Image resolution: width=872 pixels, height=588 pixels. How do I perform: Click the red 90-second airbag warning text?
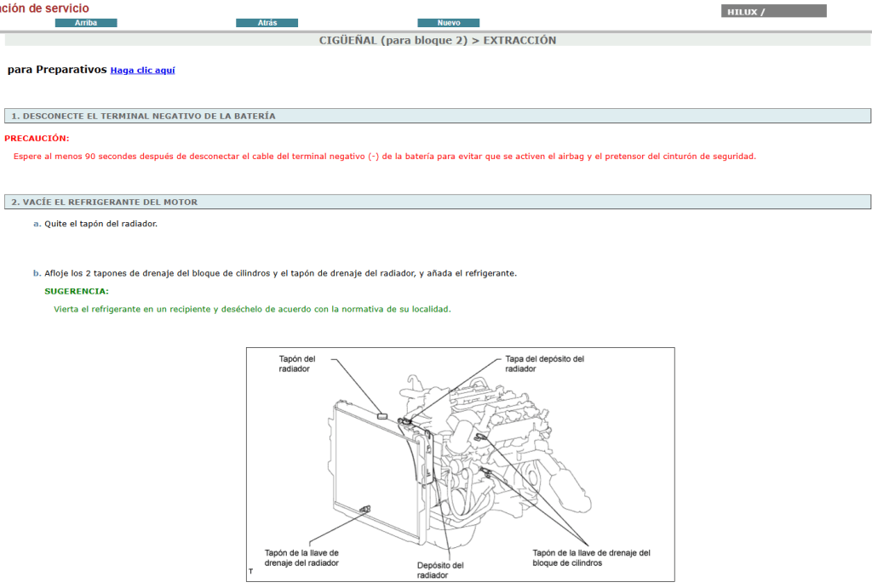pyautogui.click(x=384, y=156)
